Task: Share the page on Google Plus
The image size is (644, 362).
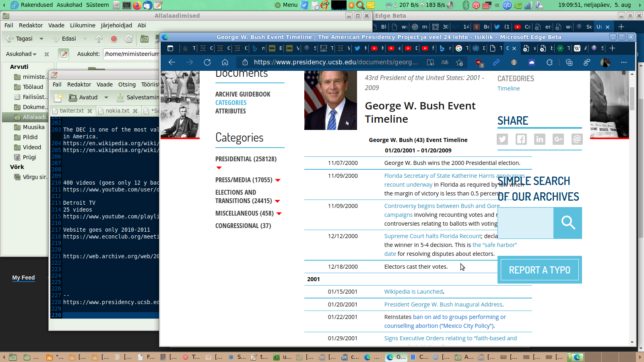Action: tap(558, 139)
